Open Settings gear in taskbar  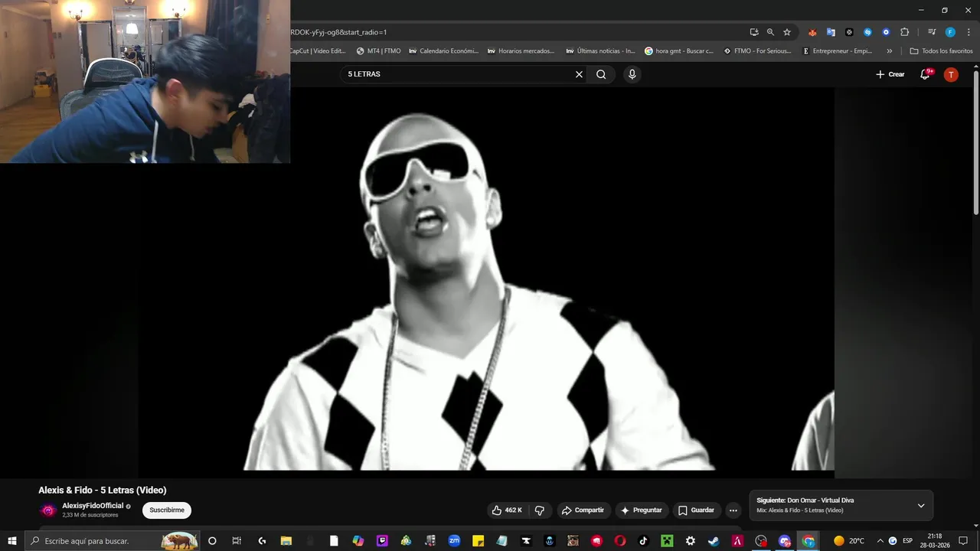click(690, 541)
